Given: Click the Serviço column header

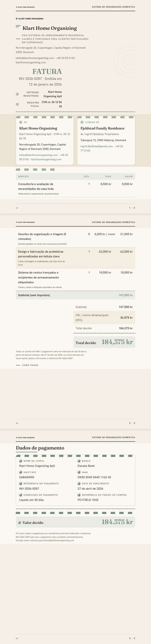Looking at the screenshot, I should (23, 177).
